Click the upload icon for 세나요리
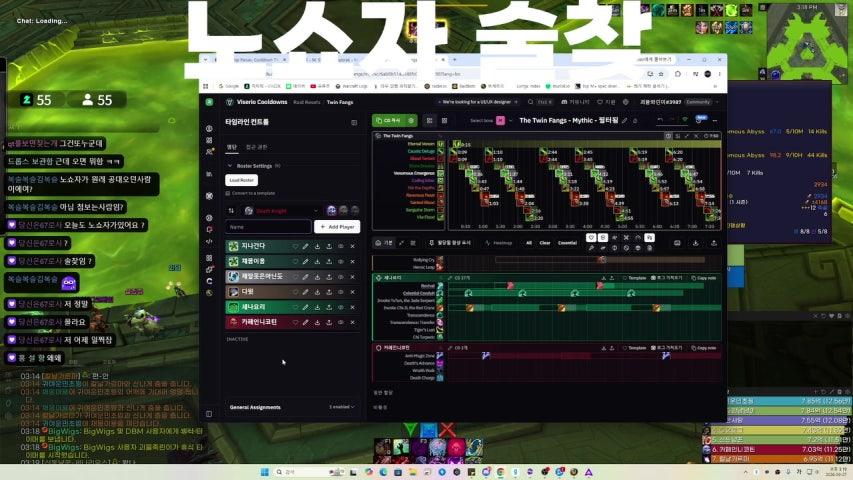This screenshot has height=480, width=853. tap(329, 307)
